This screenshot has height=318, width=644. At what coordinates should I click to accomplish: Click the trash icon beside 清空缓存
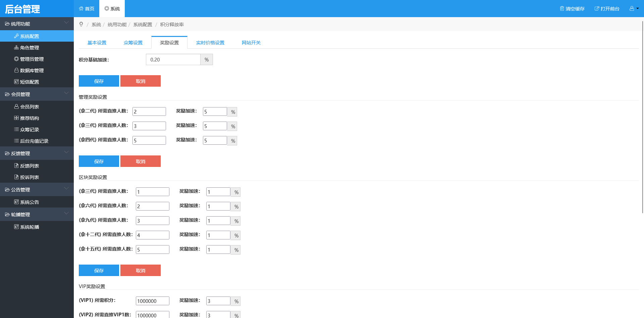[x=562, y=8]
